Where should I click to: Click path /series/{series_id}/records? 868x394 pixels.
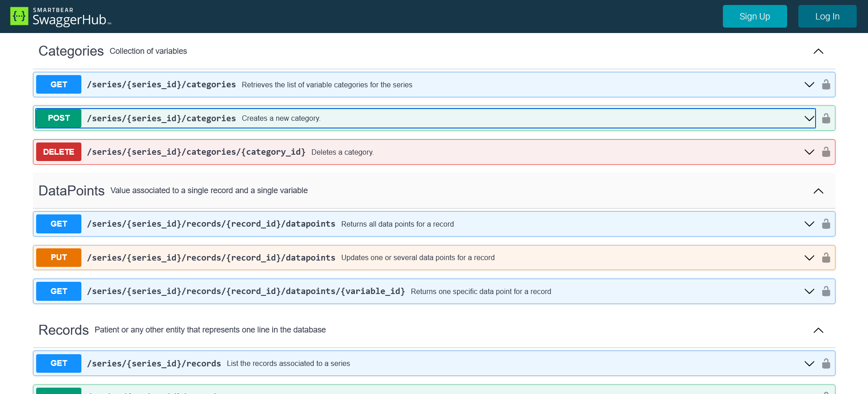point(154,364)
